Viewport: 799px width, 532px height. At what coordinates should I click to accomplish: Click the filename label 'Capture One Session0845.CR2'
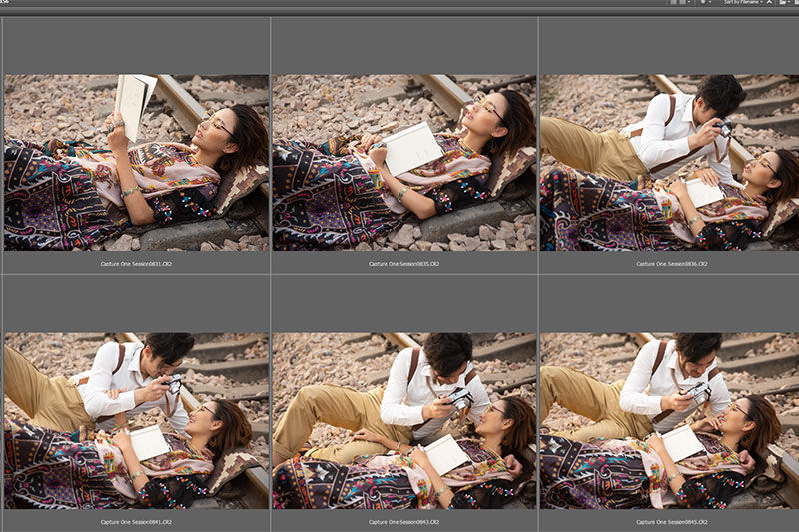point(672,522)
